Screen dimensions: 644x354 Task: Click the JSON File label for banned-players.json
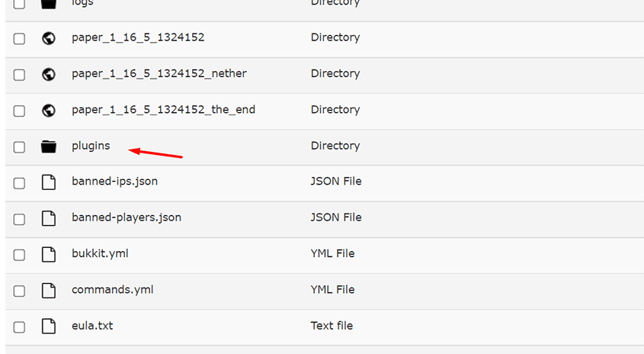click(x=336, y=217)
